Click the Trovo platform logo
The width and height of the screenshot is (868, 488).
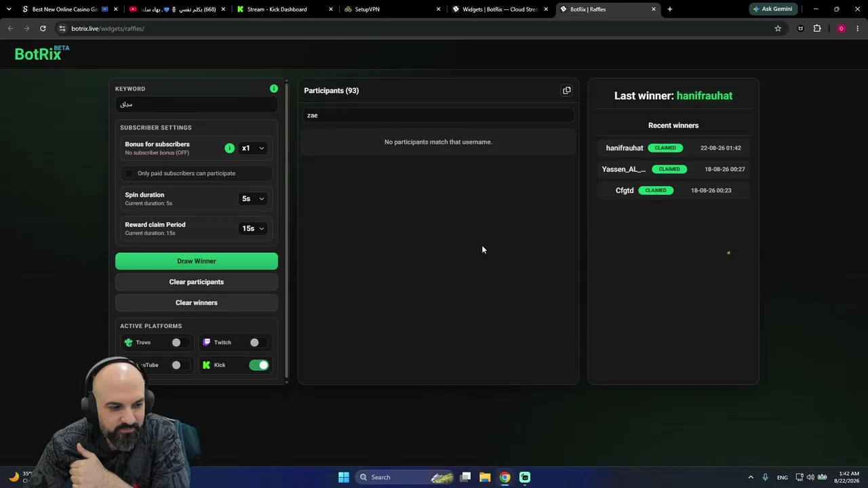pyautogui.click(x=129, y=342)
